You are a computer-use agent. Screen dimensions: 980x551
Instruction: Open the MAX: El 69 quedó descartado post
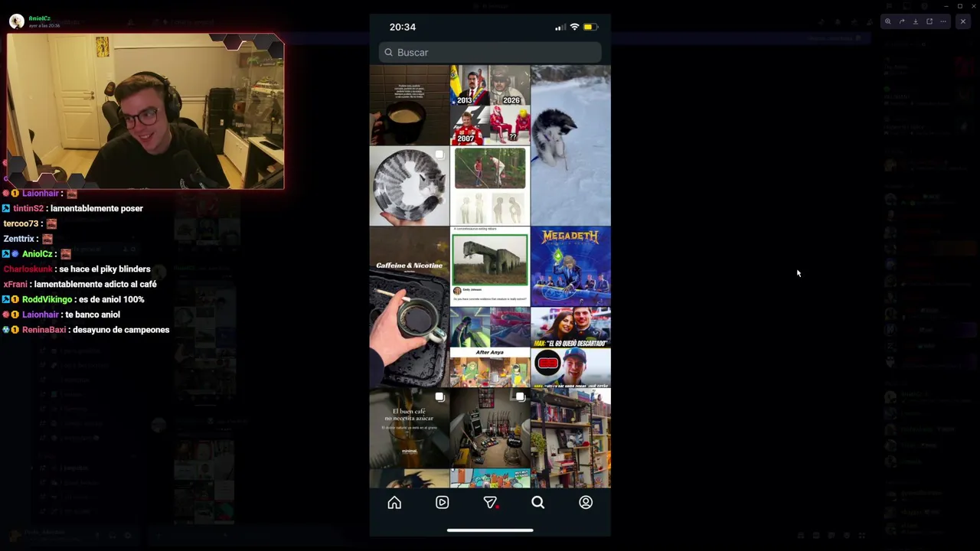tap(570, 347)
